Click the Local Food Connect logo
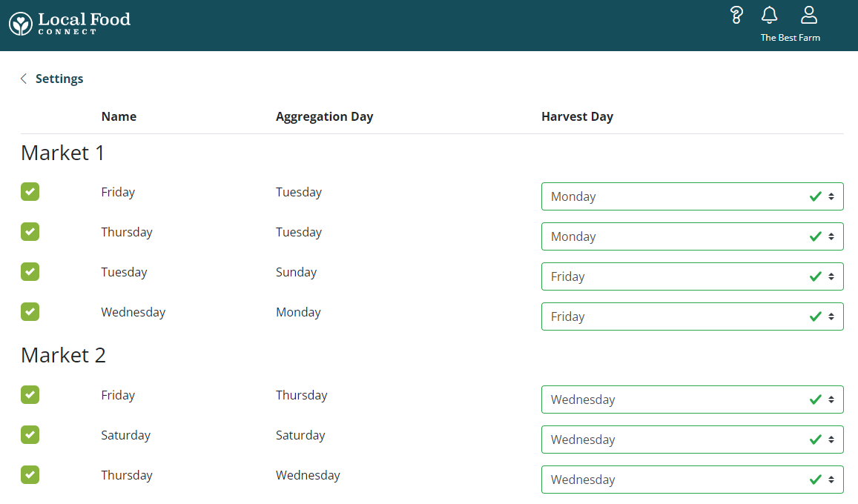The height and width of the screenshot is (504, 858). coord(70,23)
